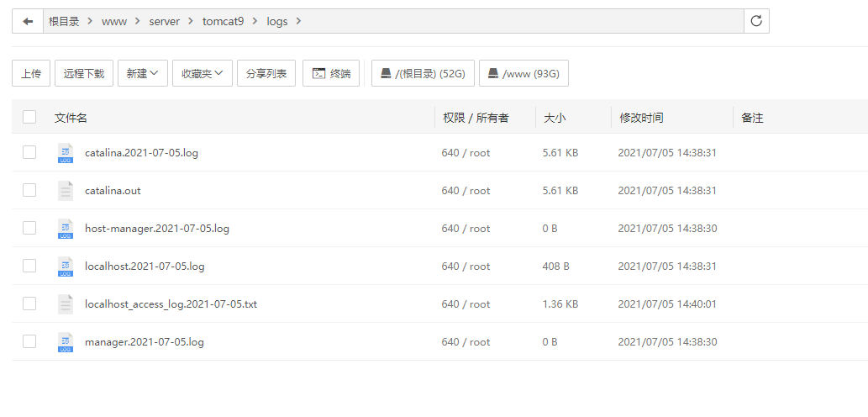
Task: Open the 收藏夹 dropdown menu
Action: click(202, 73)
